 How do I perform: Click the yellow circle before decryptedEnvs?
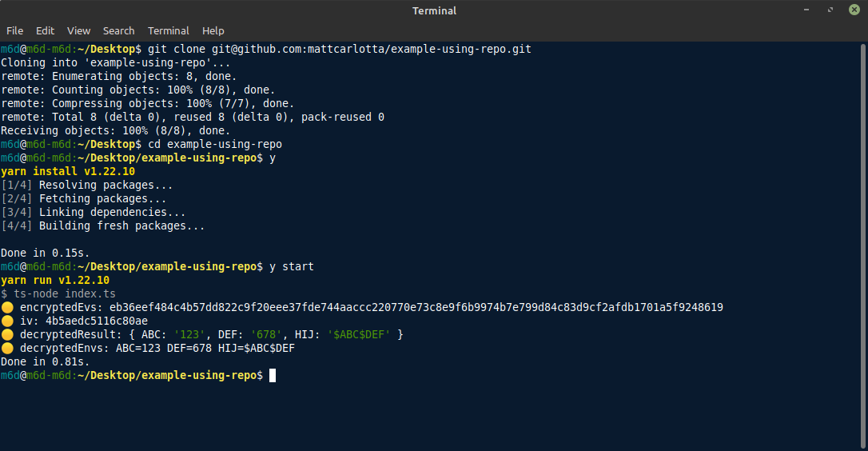[7, 348]
